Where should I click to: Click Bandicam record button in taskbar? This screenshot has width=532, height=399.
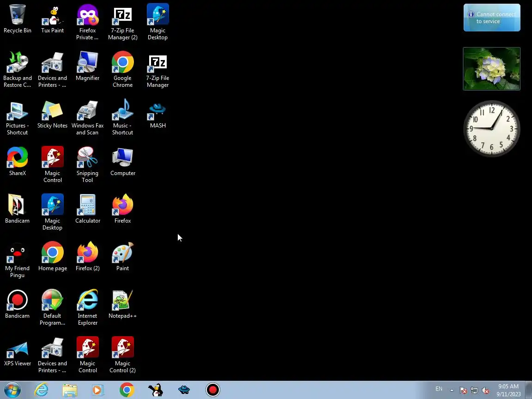pos(213,390)
